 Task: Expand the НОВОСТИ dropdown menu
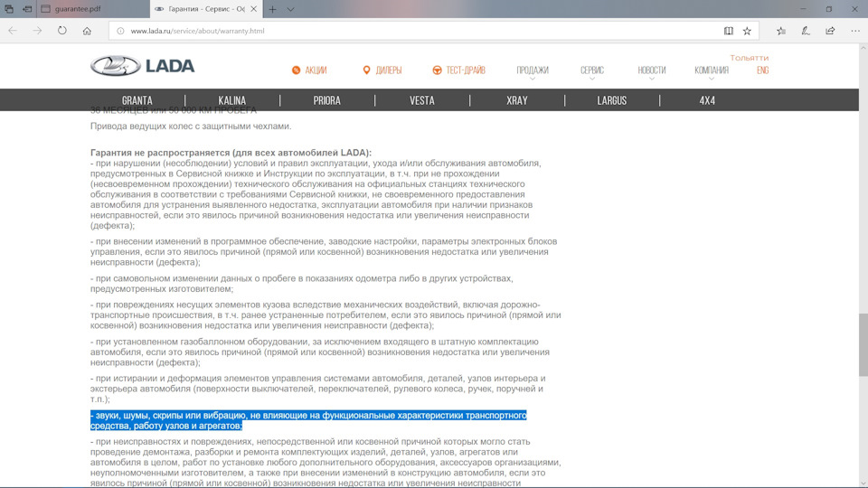tap(651, 70)
